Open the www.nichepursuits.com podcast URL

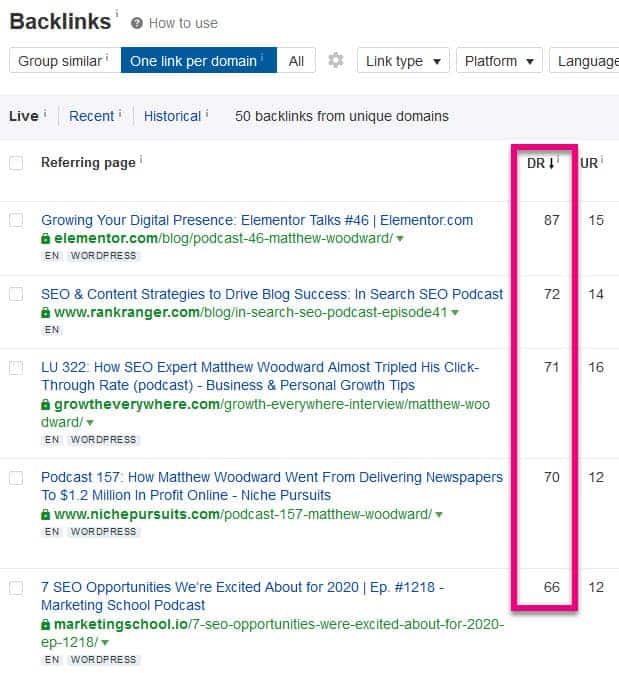coord(243,514)
